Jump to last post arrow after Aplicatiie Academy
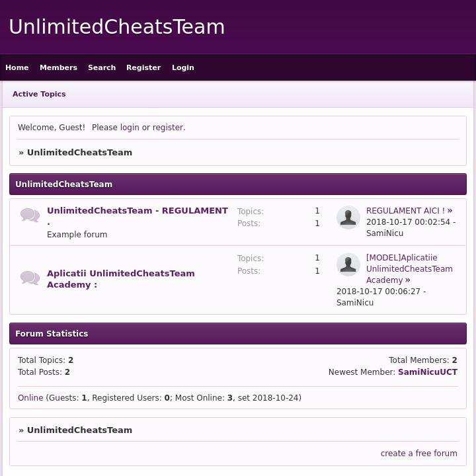The height and width of the screenshot is (476, 476). click(x=408, y=280)
